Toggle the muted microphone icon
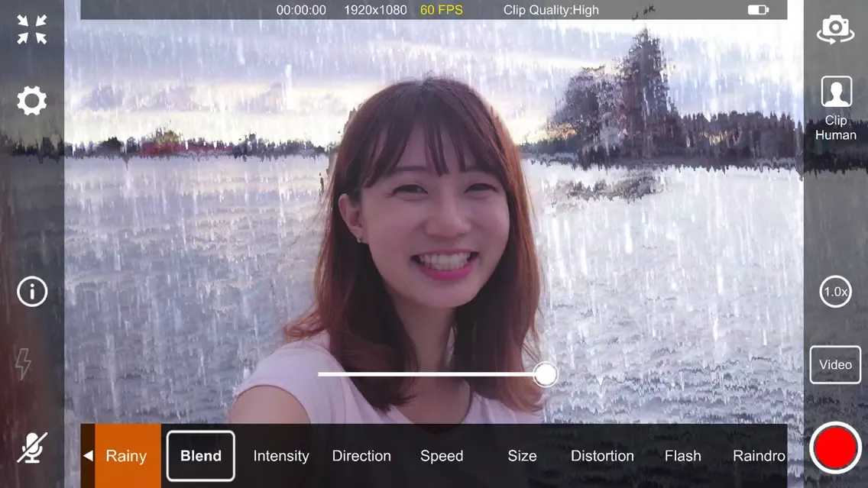This screenshot has width=868, height=488. click(x=32, y=448)
